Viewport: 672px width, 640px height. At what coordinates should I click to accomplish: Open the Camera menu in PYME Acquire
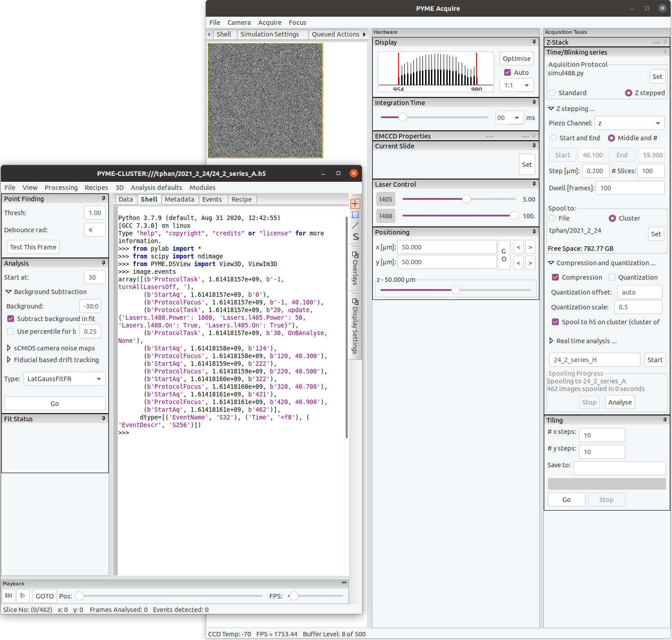tap(239, 22)
